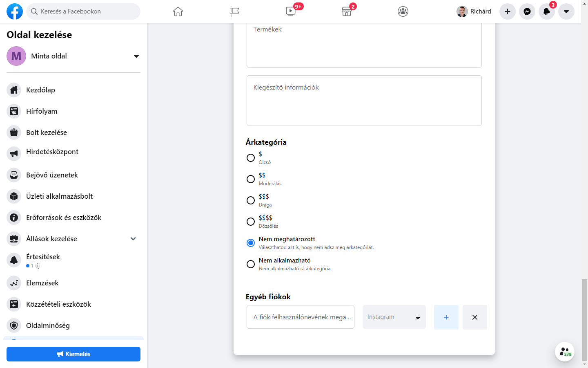Click the Minta oldal page avatar
The height and width of the screenshot is (368, 588).
click(16, 56)
